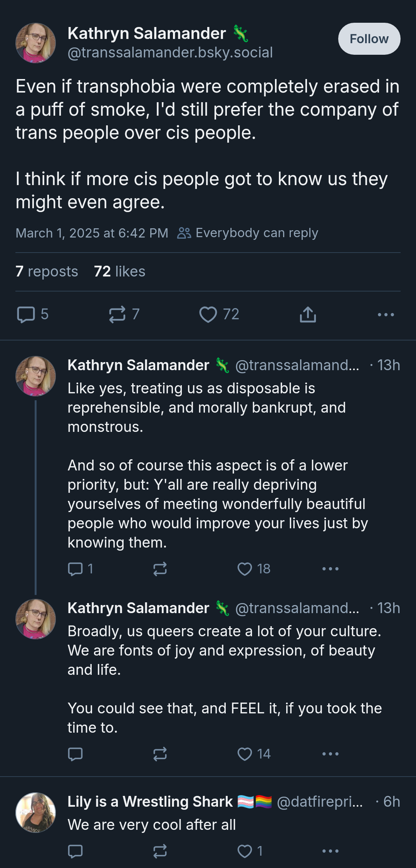Share the main post
416x868 pixels.
(308, 314)
